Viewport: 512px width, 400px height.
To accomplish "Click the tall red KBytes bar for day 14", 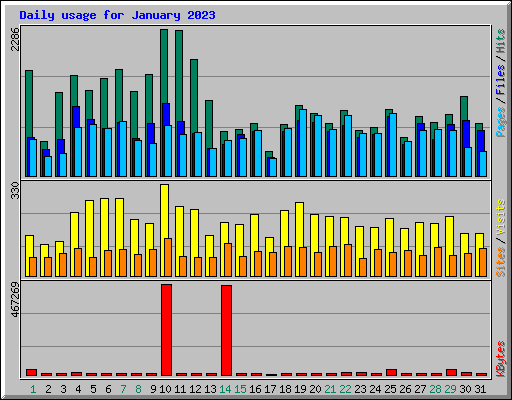I will (x=226, y=330).
